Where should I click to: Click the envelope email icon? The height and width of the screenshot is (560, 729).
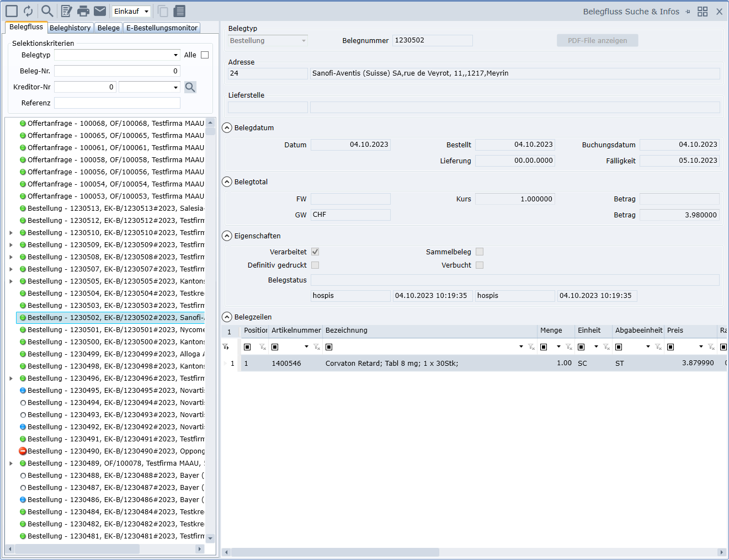100,11
